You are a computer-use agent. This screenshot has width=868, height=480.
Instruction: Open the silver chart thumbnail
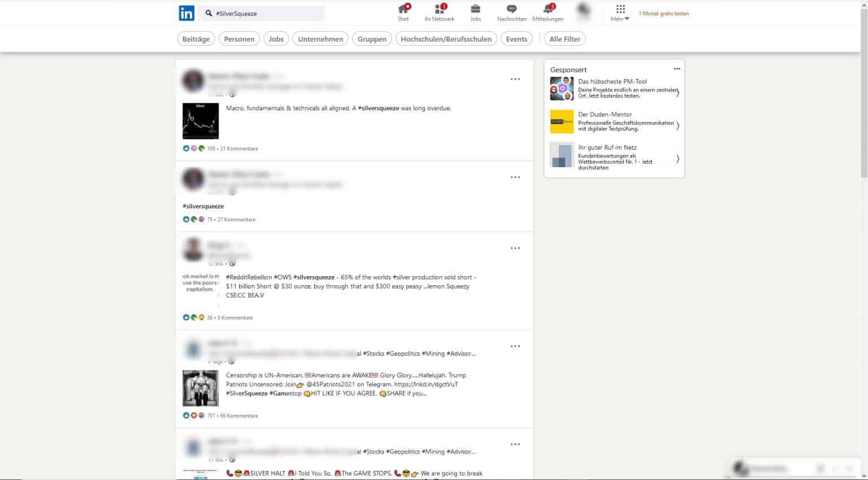pyautogui.click(x=201, y=121)
